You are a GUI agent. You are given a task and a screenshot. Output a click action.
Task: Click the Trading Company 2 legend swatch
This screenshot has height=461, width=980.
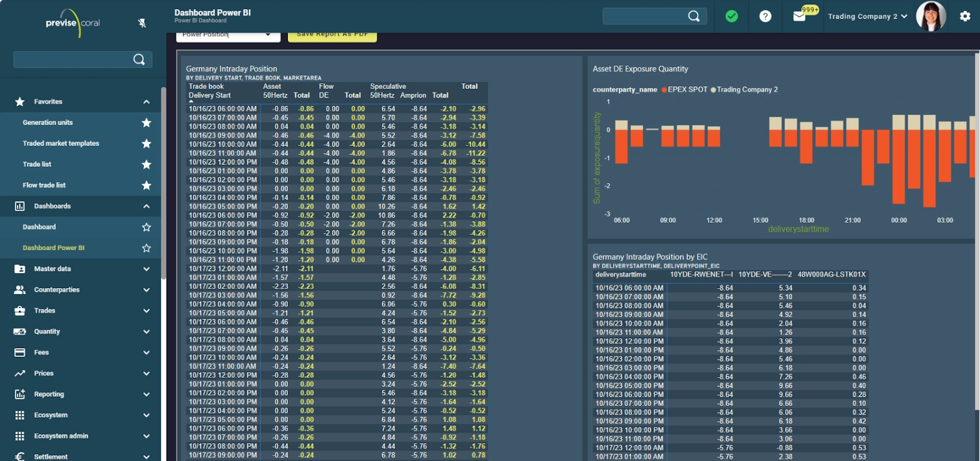coord(714,90)
